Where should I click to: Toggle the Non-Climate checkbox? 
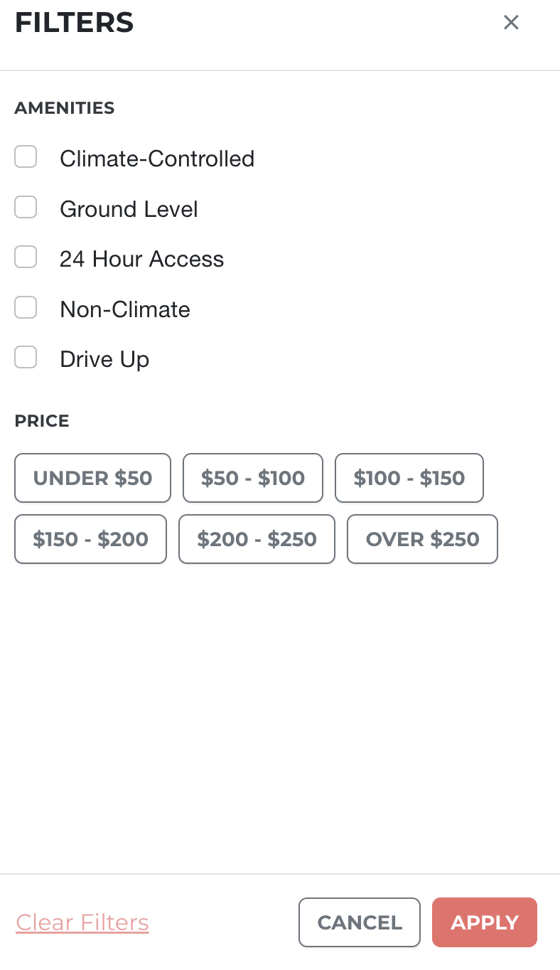(26, 308)
